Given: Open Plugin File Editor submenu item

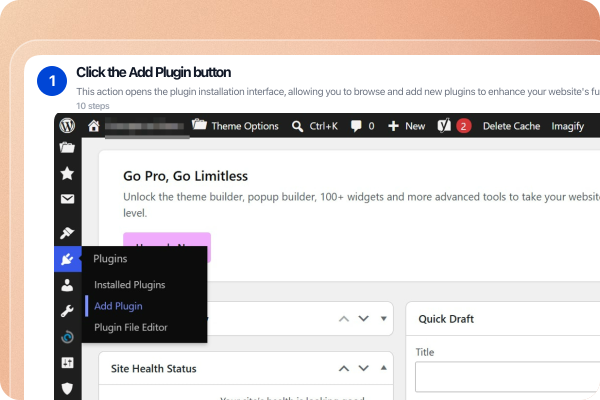Looking at the screenshot, I should [131, 328].
